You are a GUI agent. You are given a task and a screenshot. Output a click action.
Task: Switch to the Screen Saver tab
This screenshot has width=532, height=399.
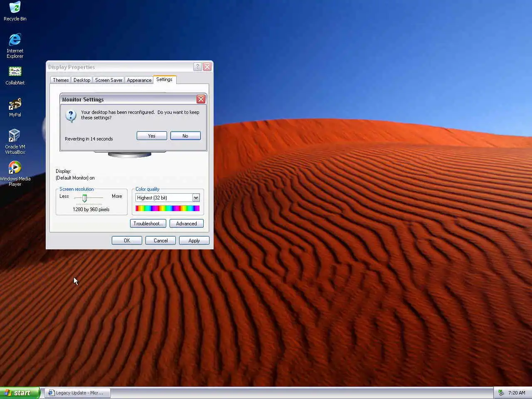pos(108,80)
